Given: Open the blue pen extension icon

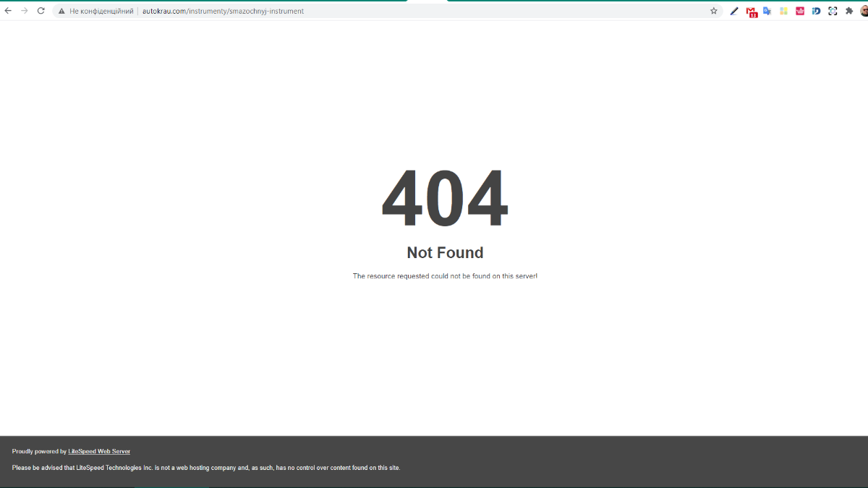Looking at the screenshot, I should point(734,11).
